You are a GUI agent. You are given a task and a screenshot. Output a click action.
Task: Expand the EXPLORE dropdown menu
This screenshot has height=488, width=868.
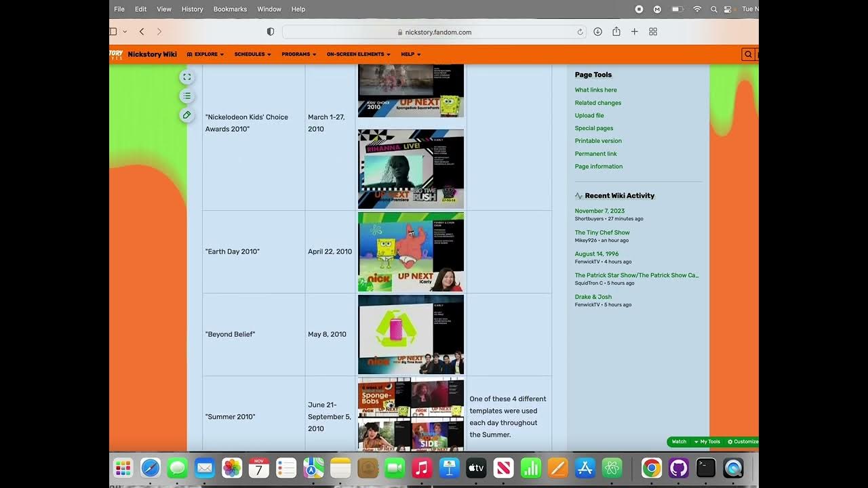click(x=205, y=54)
